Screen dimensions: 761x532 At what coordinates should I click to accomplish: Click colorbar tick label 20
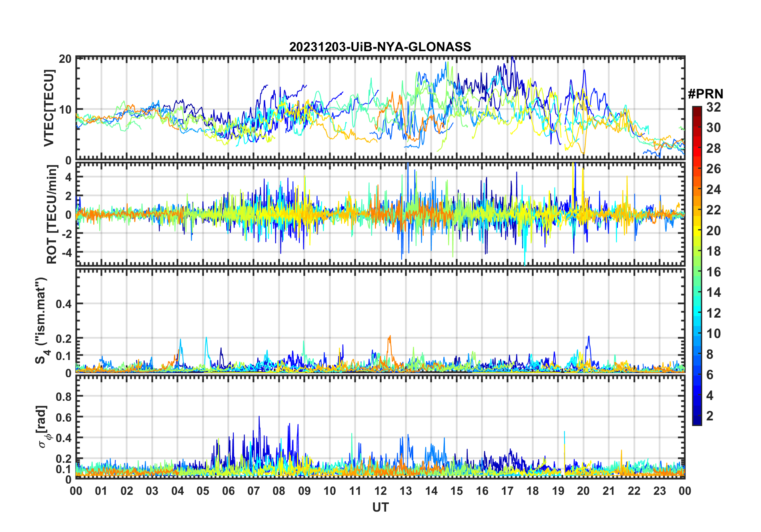click(713, 231)
